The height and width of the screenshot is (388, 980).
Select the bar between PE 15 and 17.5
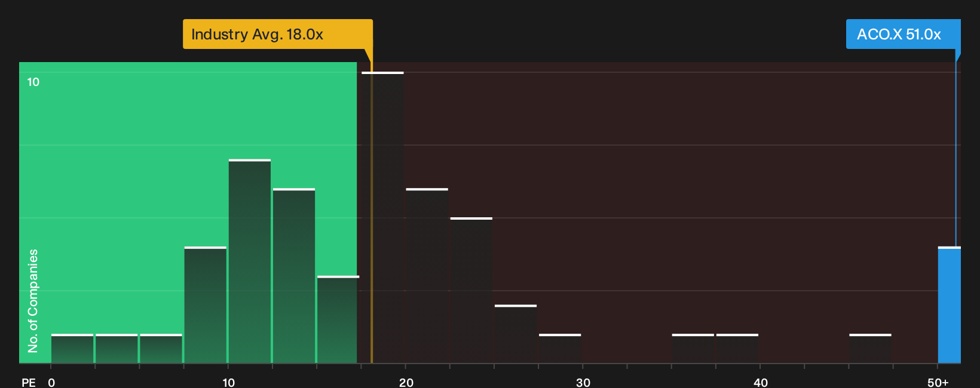338,319
